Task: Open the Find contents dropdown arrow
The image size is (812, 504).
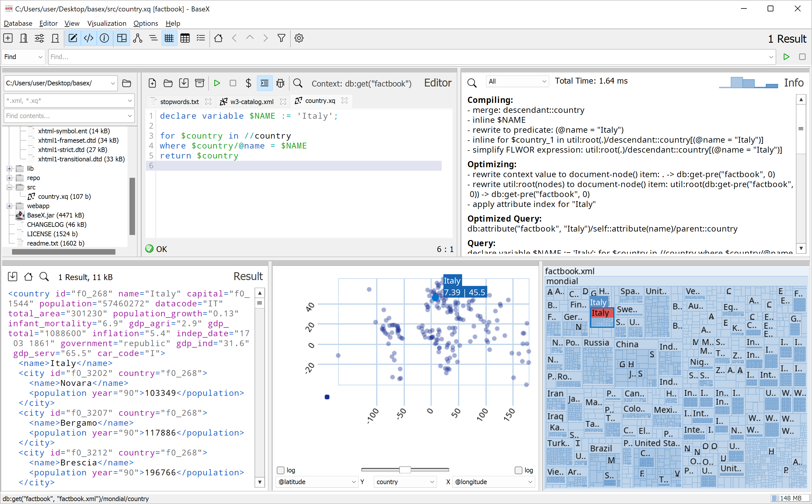Action: pyautogui.click(x=130, y=116)
